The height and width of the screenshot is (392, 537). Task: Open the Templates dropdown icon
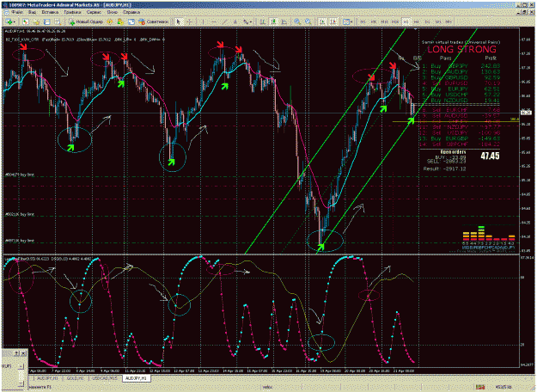pyautogui.click(x=347, y=21)
